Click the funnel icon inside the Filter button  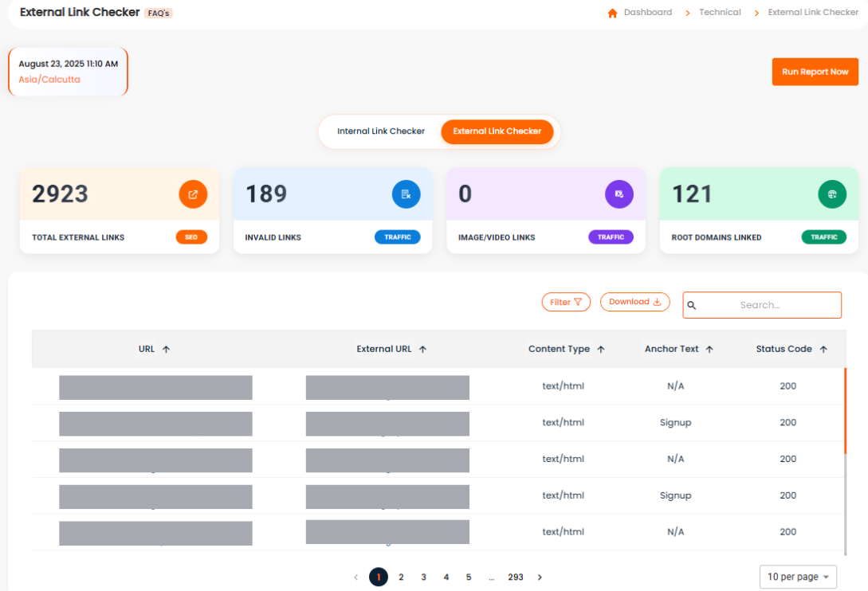(x=577, y=302)
